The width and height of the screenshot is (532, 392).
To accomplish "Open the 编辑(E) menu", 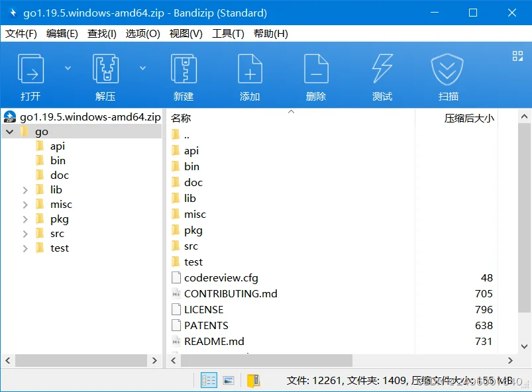I will pos(62,34).
